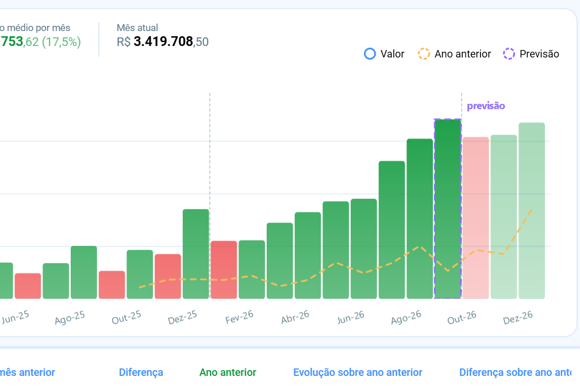Click the tall green Dez-25 bar

point(195,254)
